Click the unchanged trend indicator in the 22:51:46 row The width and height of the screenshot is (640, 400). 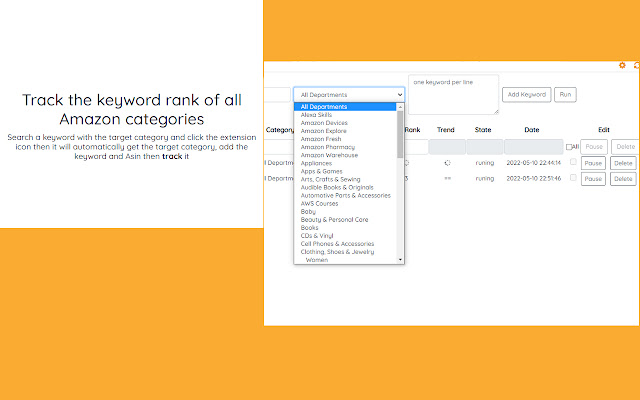click(x=447, y=178)
